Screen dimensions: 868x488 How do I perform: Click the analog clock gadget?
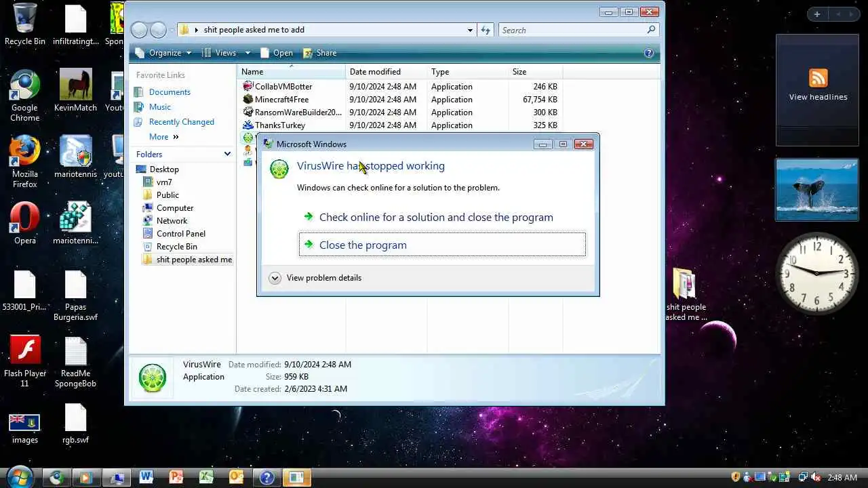(816, 273)
